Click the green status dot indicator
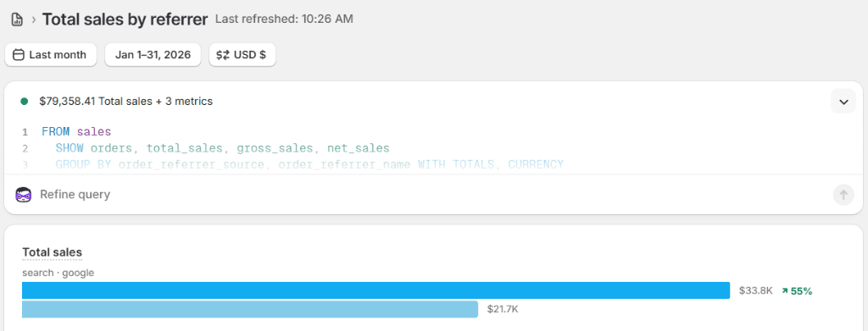This screenshot has width=868, height=331. point(25,102)
